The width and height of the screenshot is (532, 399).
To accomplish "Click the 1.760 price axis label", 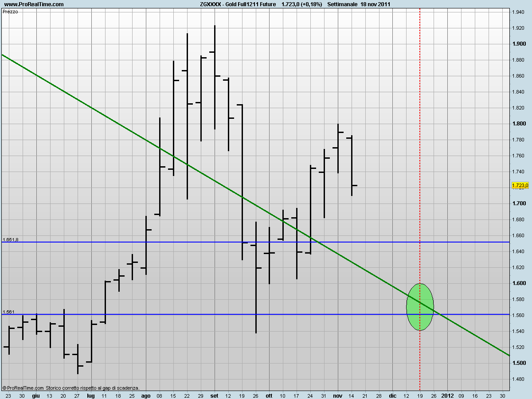I will coord(519,156).
